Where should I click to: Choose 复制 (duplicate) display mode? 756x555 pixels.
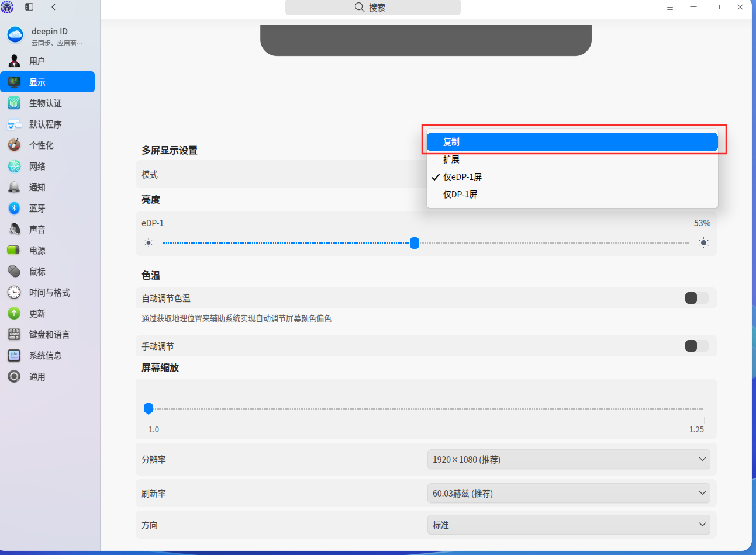tap(572, 142)
